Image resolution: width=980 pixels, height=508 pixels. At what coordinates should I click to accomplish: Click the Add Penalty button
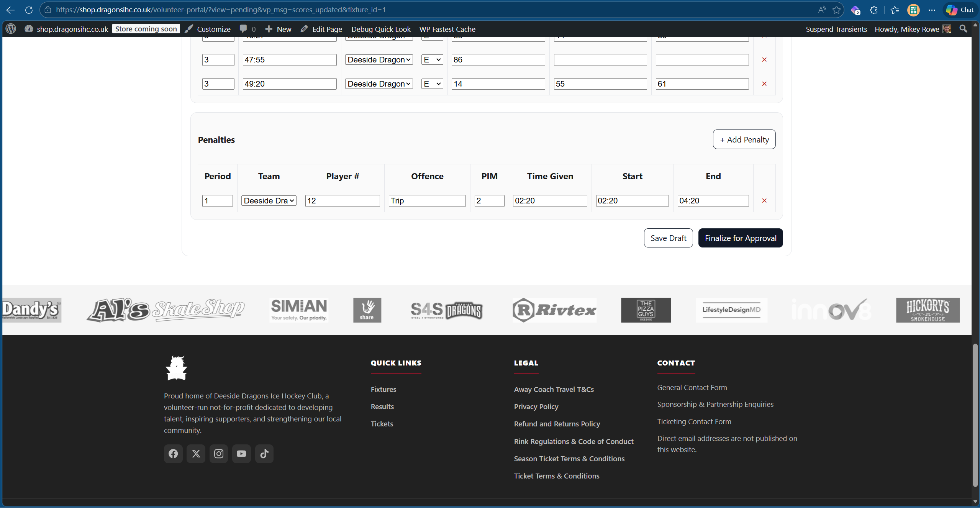point(744,139)
